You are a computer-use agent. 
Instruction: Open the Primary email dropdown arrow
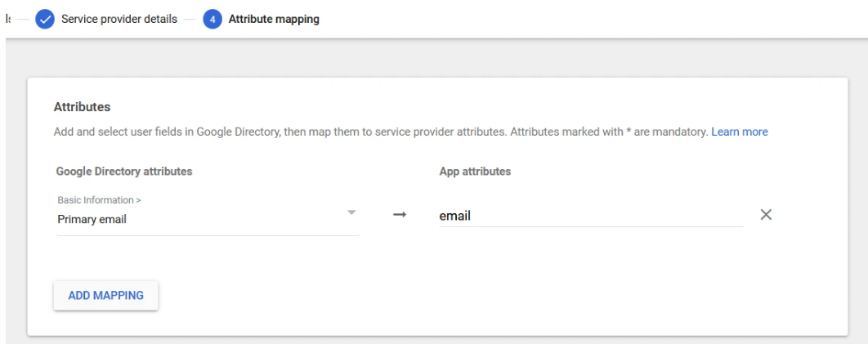point(351,212)
